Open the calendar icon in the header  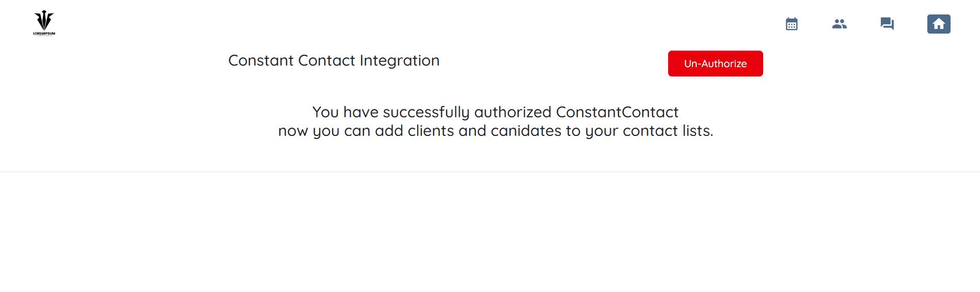click(x=792, y=24)
